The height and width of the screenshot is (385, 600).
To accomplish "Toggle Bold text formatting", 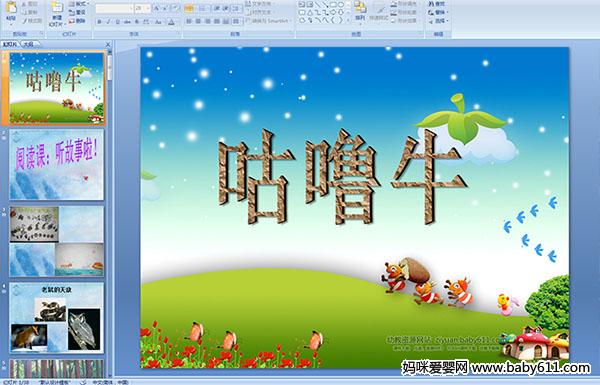I will click(x=99, y=22).
